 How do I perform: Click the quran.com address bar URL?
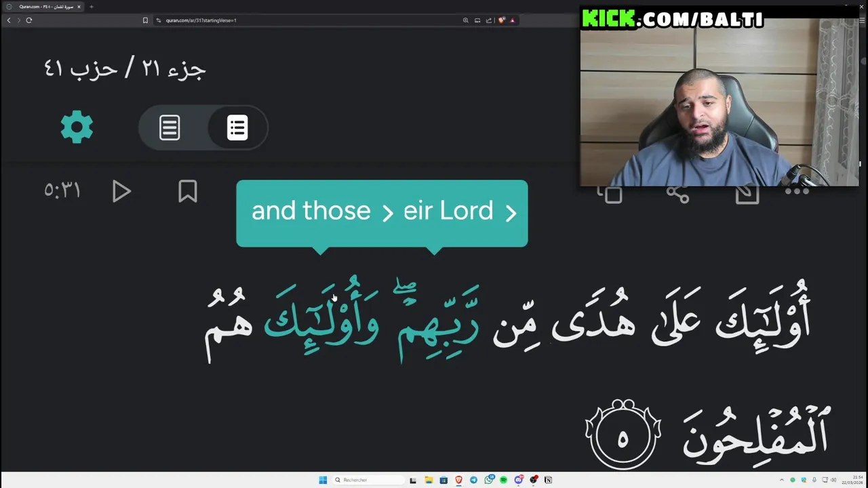tap(201, 20)
